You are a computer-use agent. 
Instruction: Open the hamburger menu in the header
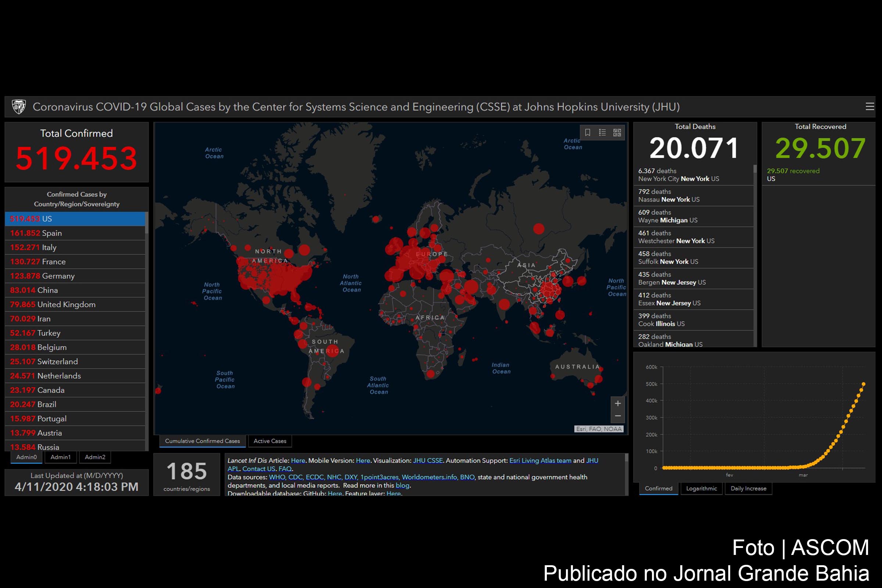tap(870, 107)
